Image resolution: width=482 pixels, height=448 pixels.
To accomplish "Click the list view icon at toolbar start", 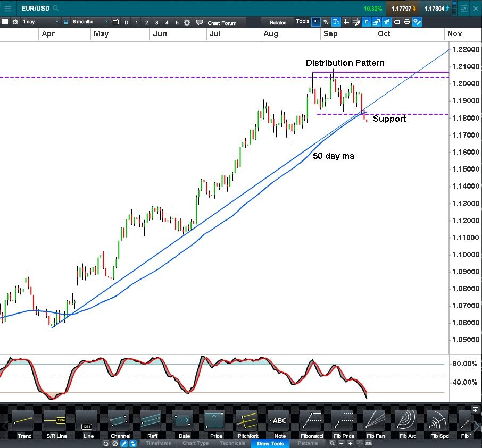I will (x=5, y=21).
